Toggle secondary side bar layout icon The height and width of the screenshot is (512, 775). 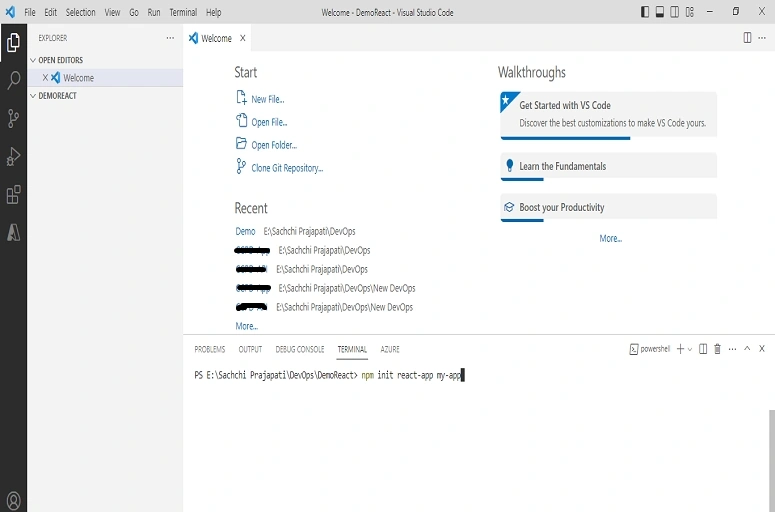pyautogui.click(x=674, y=12)
